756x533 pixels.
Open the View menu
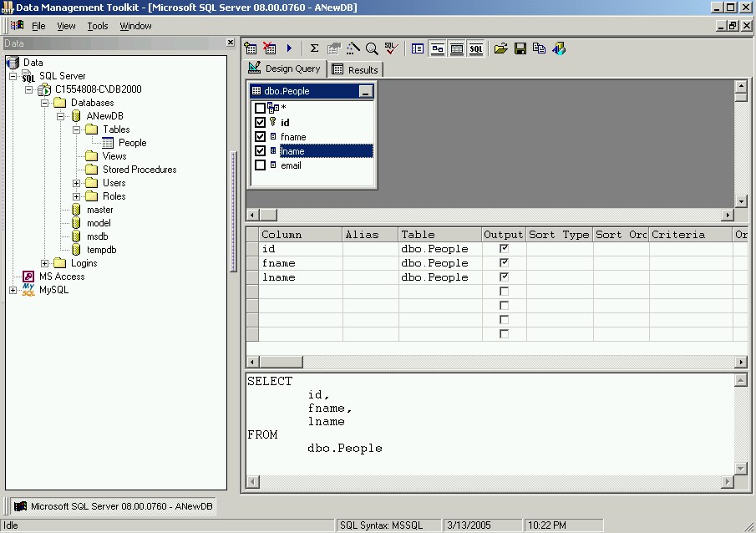(66, 26)
